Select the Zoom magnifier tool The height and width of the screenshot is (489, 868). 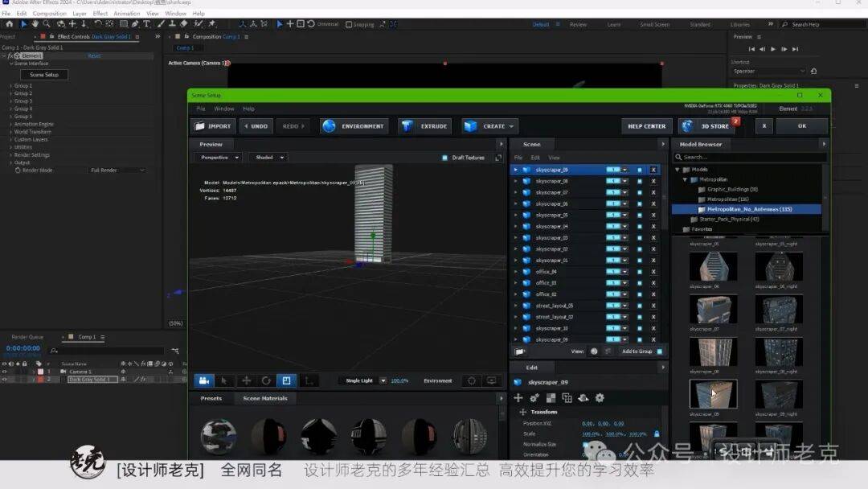(47, 24)
